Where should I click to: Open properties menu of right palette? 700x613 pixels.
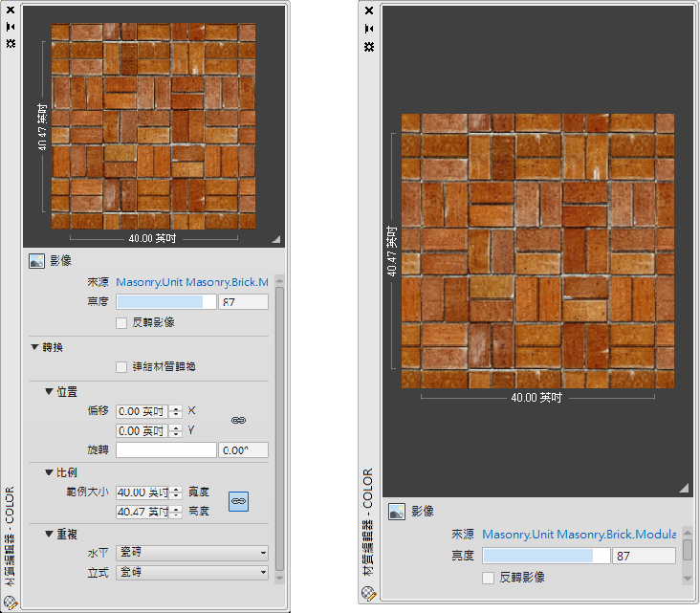pos(369,47)
